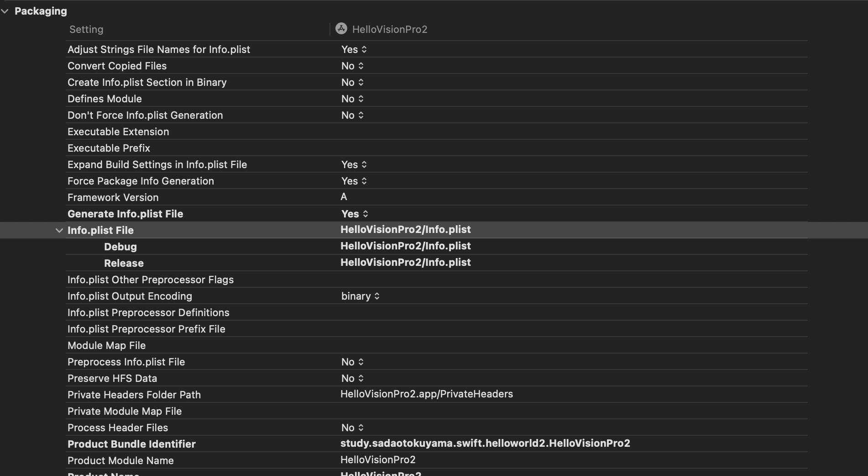Viewport: 868px width, 476px height.
Task: Click the Product Bundle Identifier value
Action: click(x=485, y=444)
